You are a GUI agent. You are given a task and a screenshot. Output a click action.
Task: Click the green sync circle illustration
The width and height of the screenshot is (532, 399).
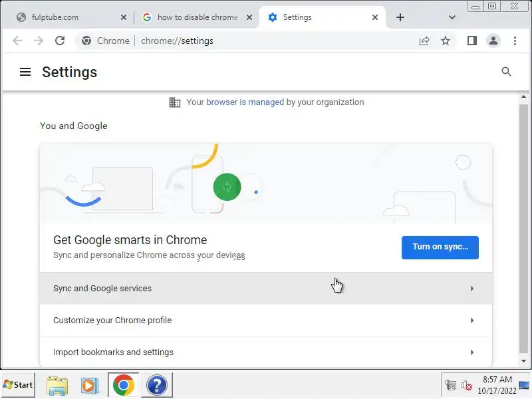(227, 187)
